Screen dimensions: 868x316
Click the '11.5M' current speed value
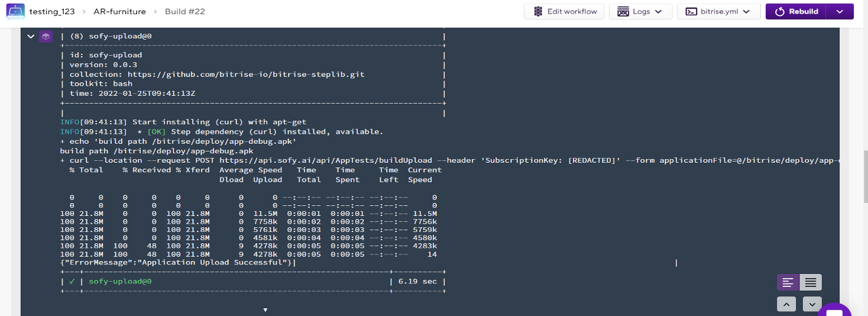coord(425,214)
